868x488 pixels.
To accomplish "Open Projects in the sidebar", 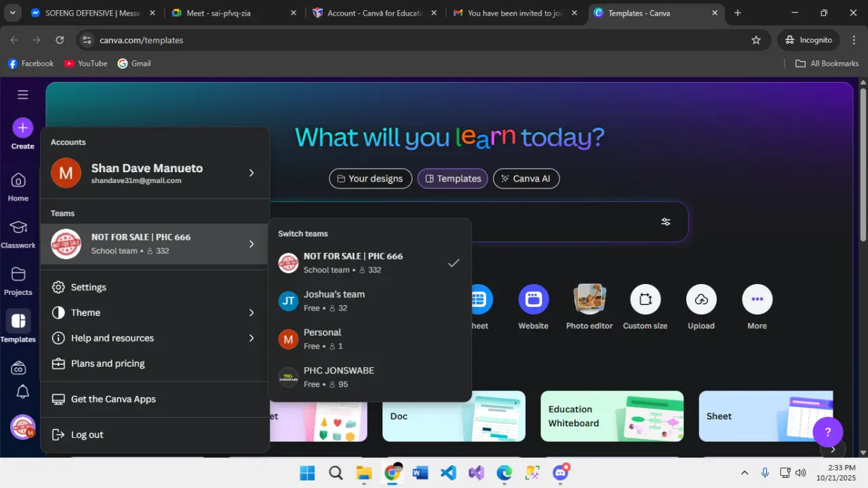I will coord(18,281).
